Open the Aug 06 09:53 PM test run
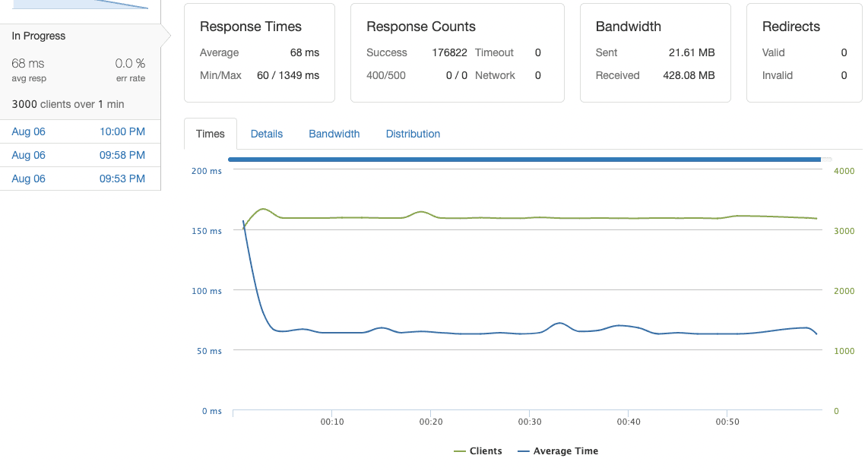This screenshot has height=471, width=868. pos(78,179)
